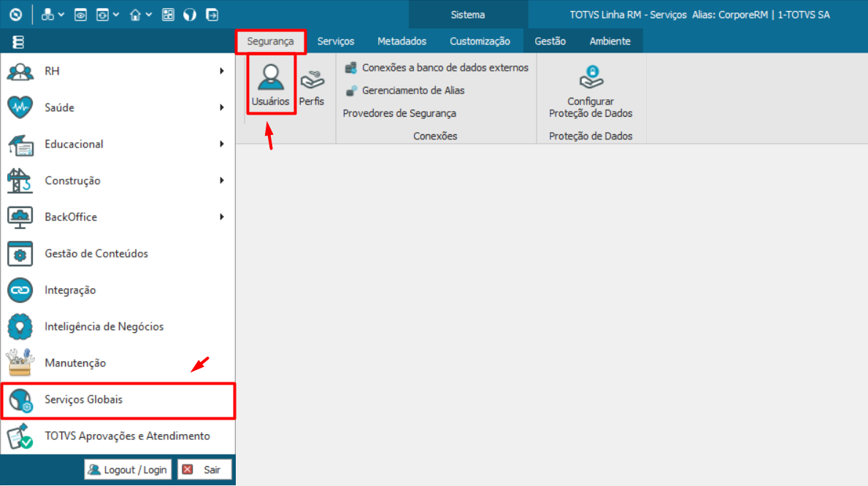868x486 pixels.
Task: Click the TOTVS Linha RM - Serviços title text
Action: click(629, 15)
